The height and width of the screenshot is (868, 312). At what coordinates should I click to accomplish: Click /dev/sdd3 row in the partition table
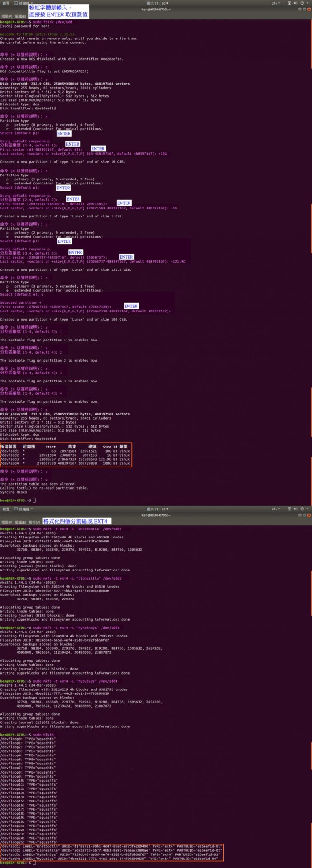(x=65, y=459)
